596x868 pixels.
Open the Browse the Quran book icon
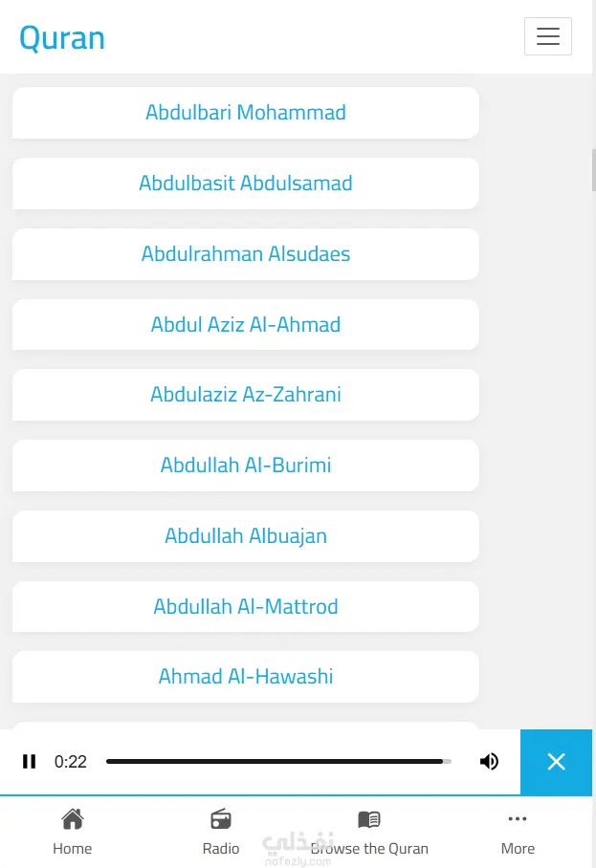pyautogui.click(x=369, y=819)
